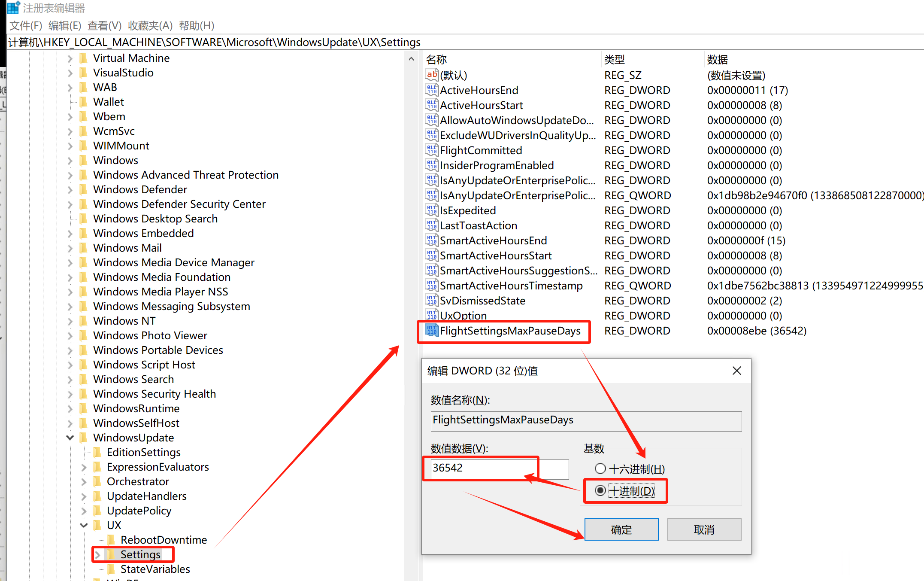Click the tree pane scroll-up arrow

(411, 59)
